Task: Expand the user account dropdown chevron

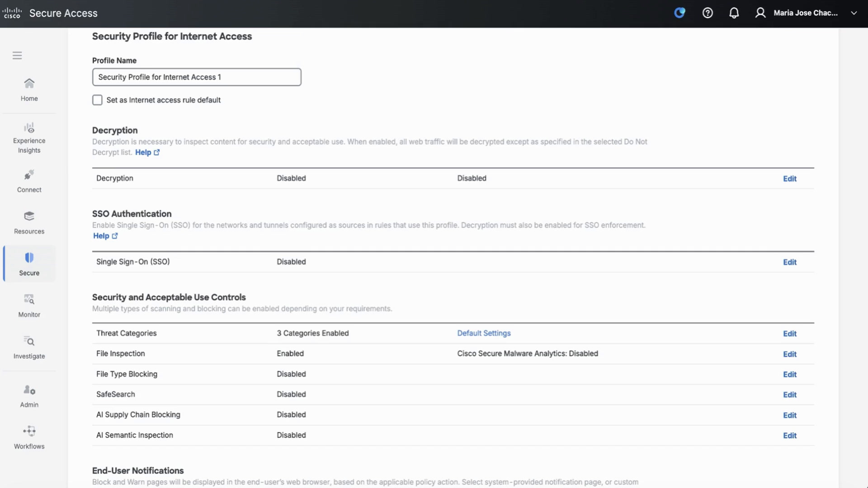Action: (854, 13)
